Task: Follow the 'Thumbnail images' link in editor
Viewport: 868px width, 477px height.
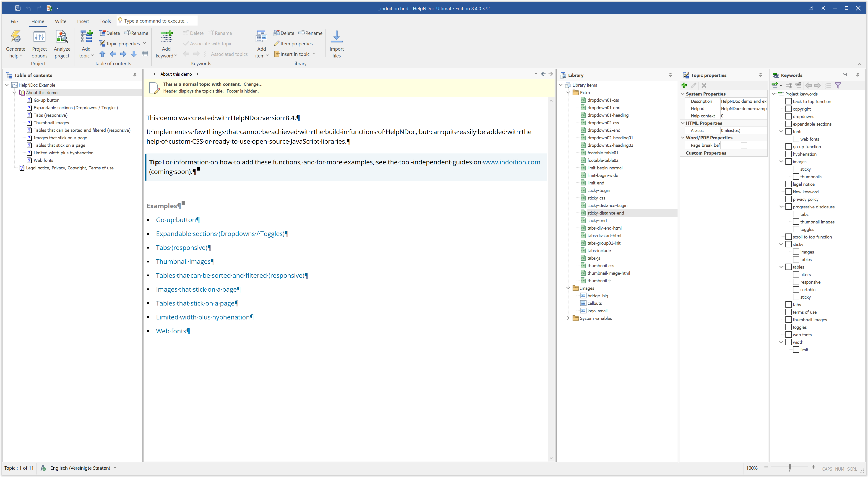Action: [183, 261]
